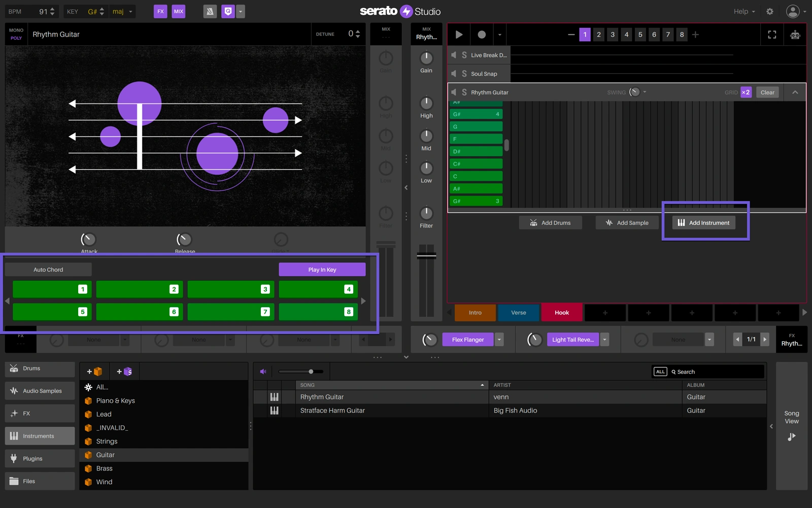The image size is (812, 508).
Task: Click the library preview speaker icon
Action: pyautogui.click(x=263, y=371)
